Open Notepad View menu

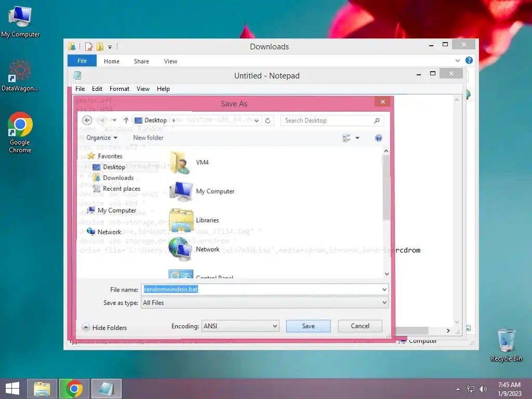click(143, 89)
